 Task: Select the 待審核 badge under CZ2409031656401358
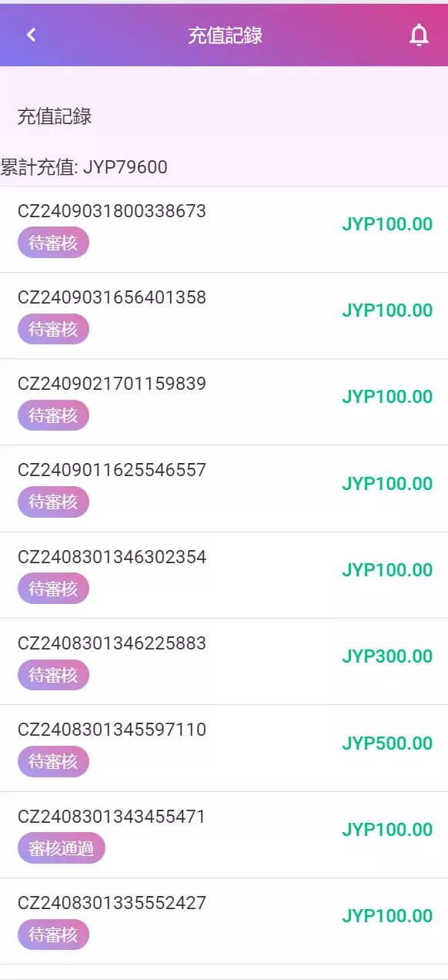54,329
